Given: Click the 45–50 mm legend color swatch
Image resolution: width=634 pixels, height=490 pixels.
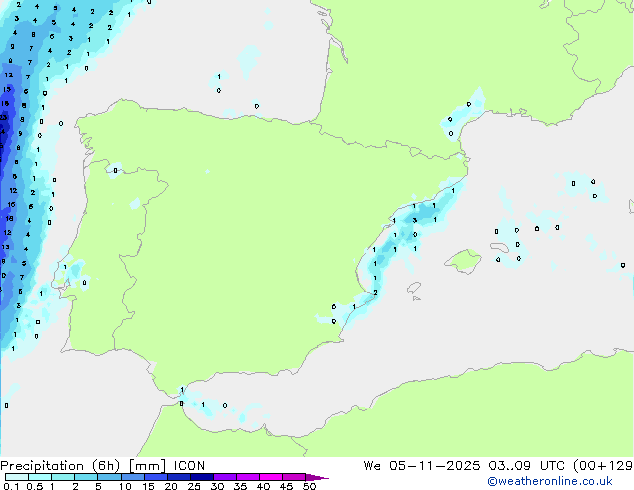Looking at the screenshot, I should tap(294, 477).
